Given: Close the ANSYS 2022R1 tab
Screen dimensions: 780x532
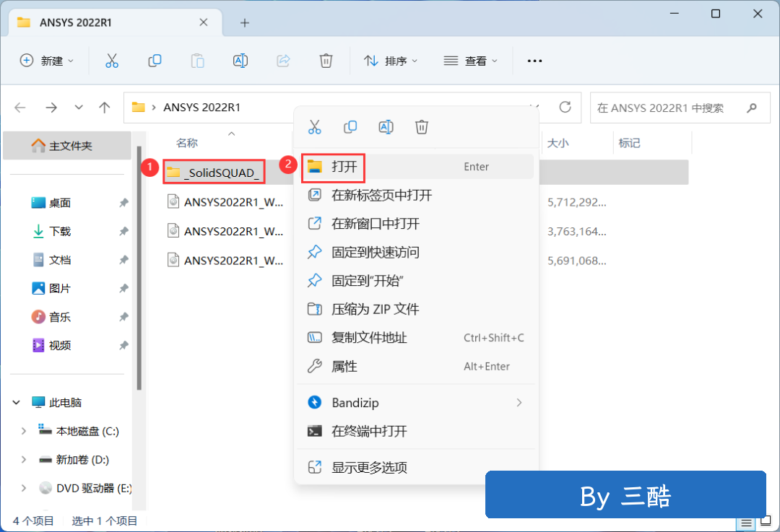Looking at the screenshot, I should coord(204,22).
